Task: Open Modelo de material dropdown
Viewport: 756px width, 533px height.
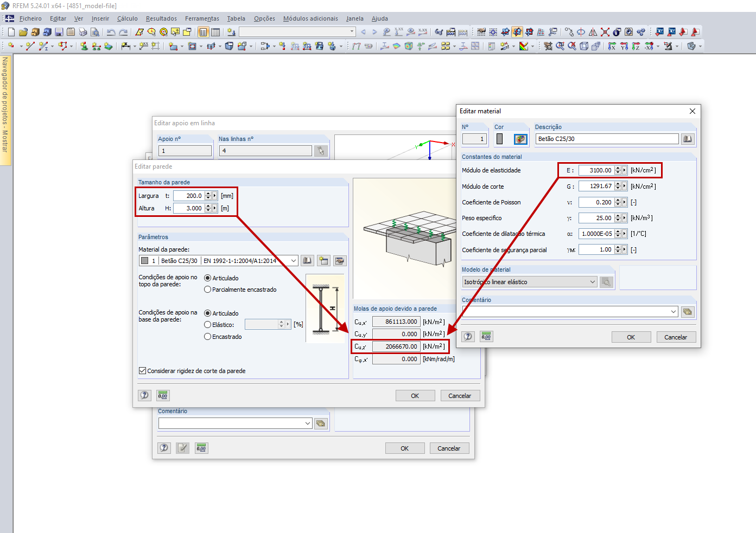Action: [x=593, y=282]
